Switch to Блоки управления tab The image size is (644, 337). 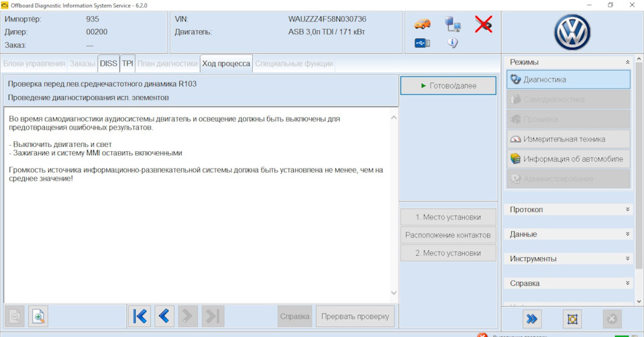pyautogui.click(x=34, y=64)
